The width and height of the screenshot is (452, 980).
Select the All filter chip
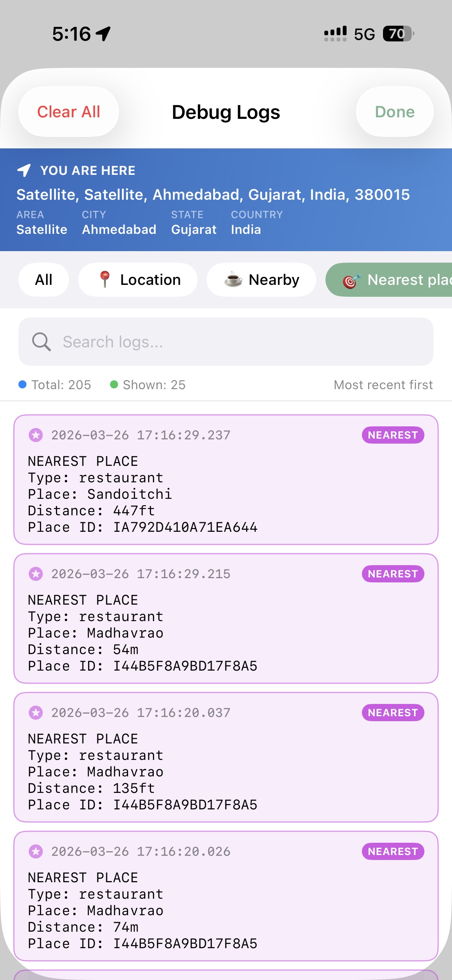pos(44,280)
